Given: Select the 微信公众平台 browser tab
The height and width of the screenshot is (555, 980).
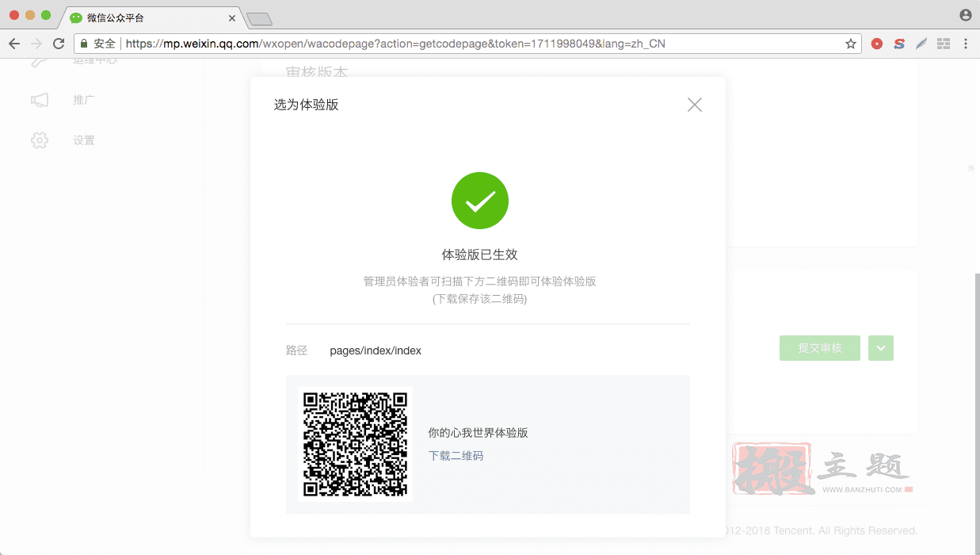Looking at the screenshot, I should click(151, 17).
